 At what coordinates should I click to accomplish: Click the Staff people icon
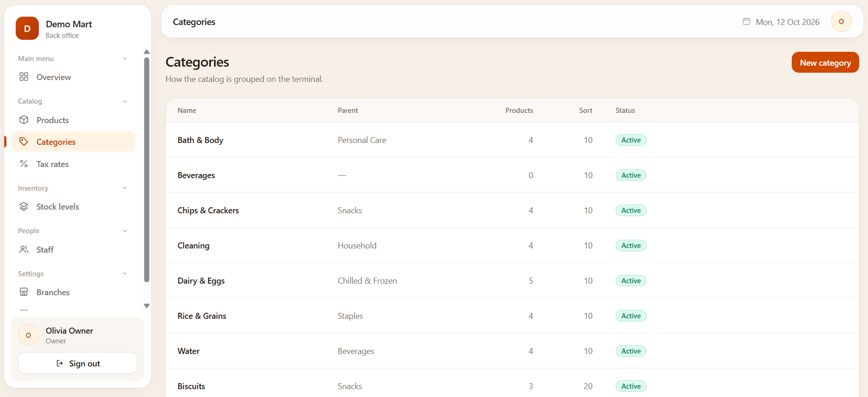coord(24,249)
